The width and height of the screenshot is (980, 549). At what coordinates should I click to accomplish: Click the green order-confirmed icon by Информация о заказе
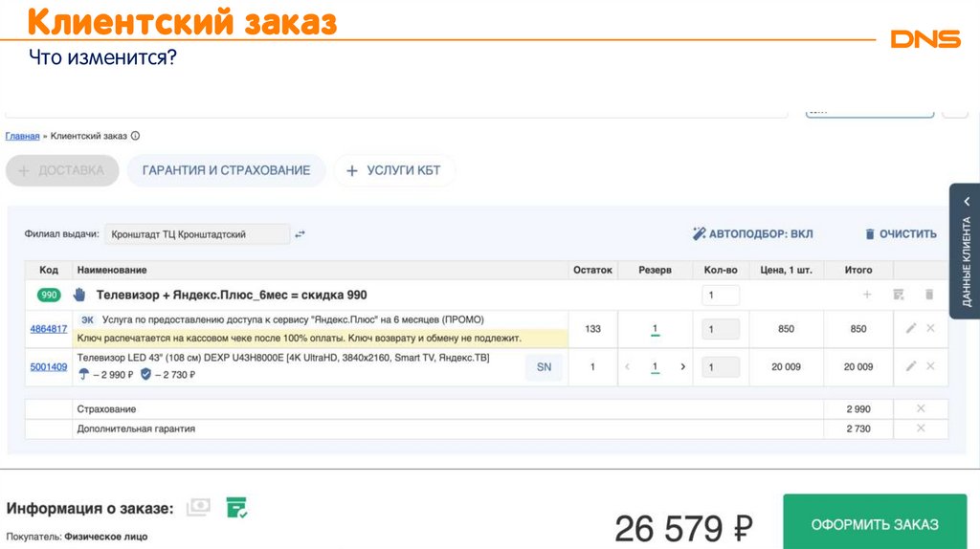click(x=237, y=507)
